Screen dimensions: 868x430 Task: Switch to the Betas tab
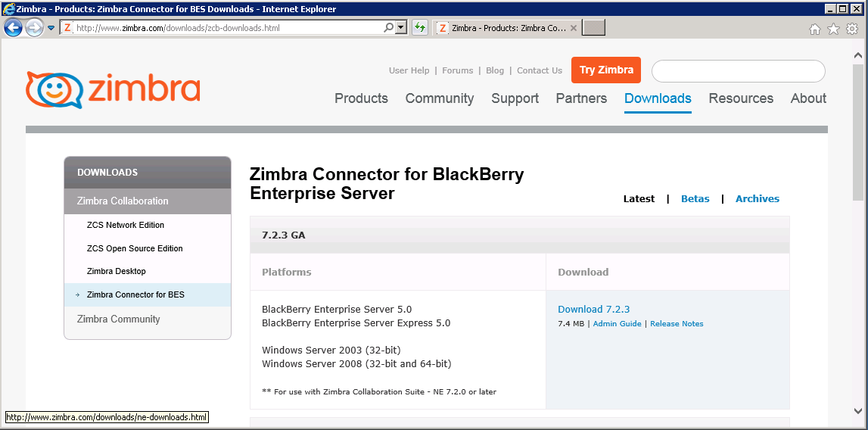(x=695, y=199)
